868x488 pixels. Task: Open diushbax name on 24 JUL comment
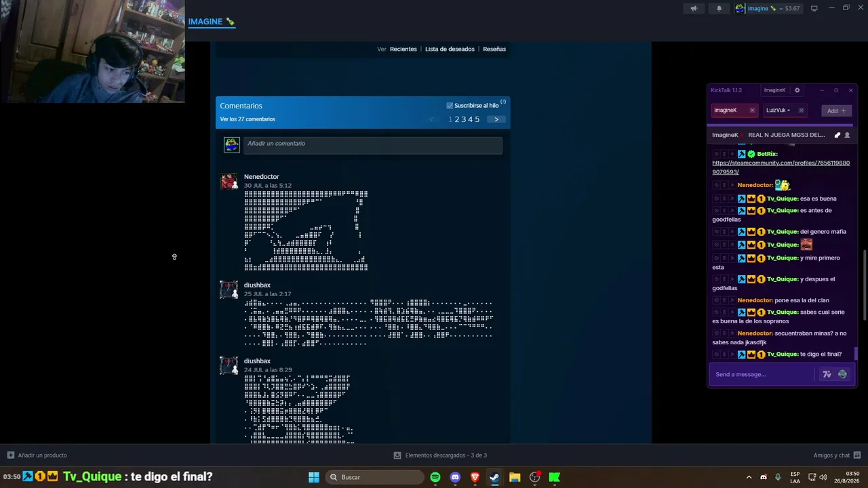coord(257,361)
